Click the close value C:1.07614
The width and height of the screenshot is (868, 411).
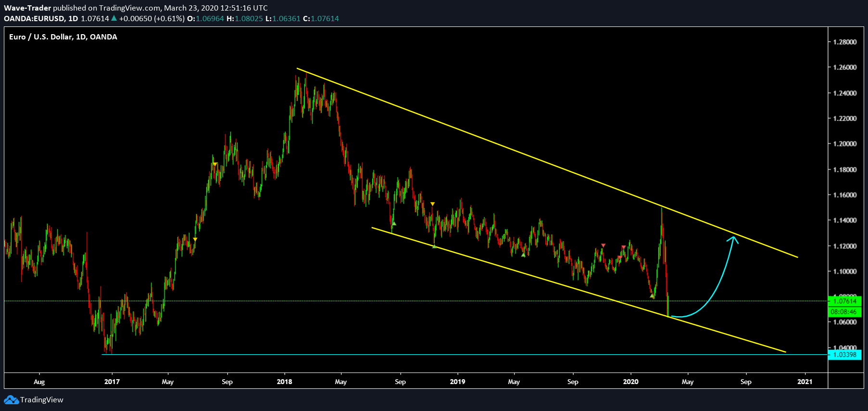click(x=321, y=19)
